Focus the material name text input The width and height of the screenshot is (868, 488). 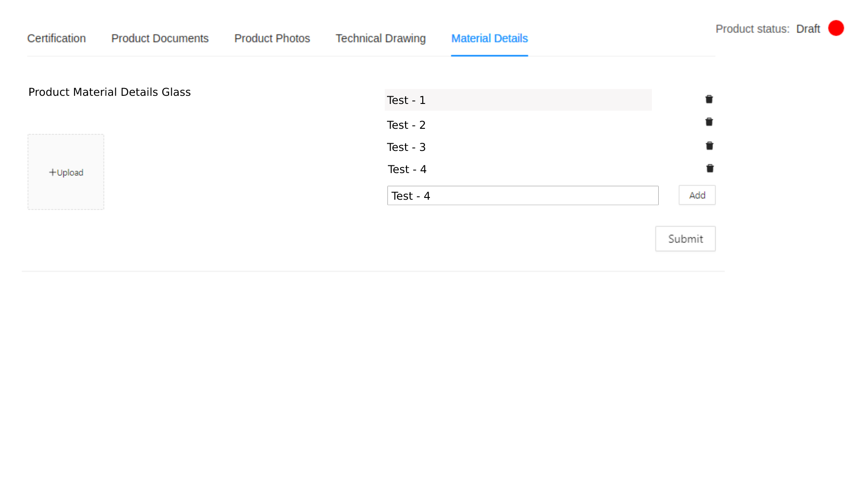click(x=523, y=196)
